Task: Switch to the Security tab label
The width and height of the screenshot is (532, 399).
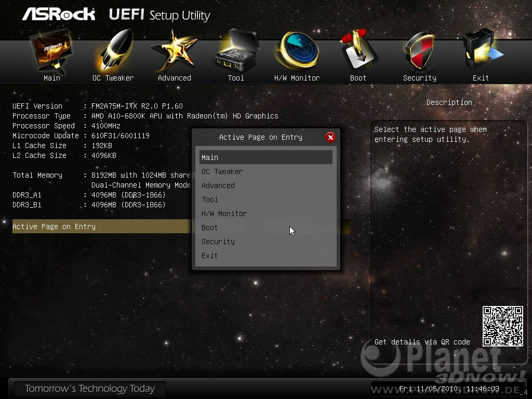Action: [420, 78]
